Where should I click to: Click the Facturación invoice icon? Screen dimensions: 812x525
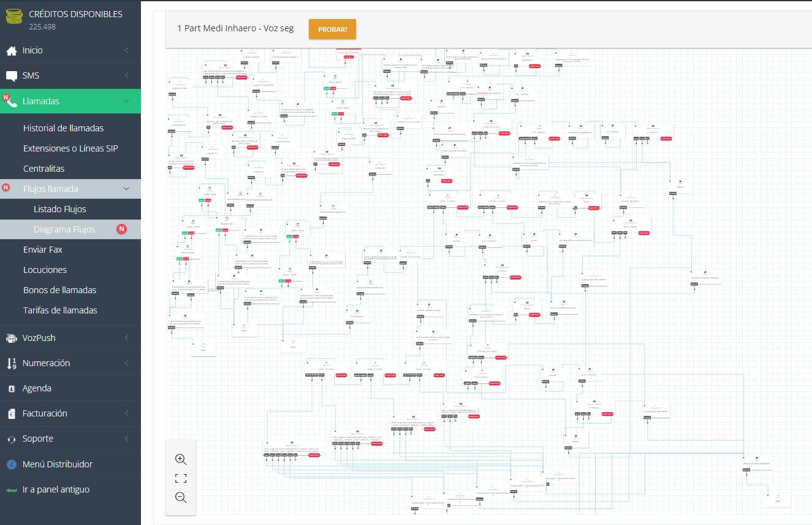click(x=11, y=414)
